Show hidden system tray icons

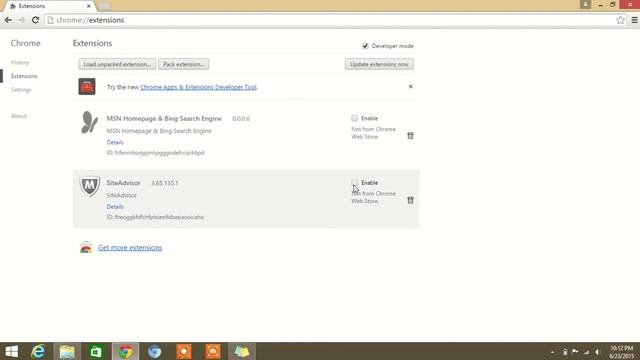[x=552, y=352]
